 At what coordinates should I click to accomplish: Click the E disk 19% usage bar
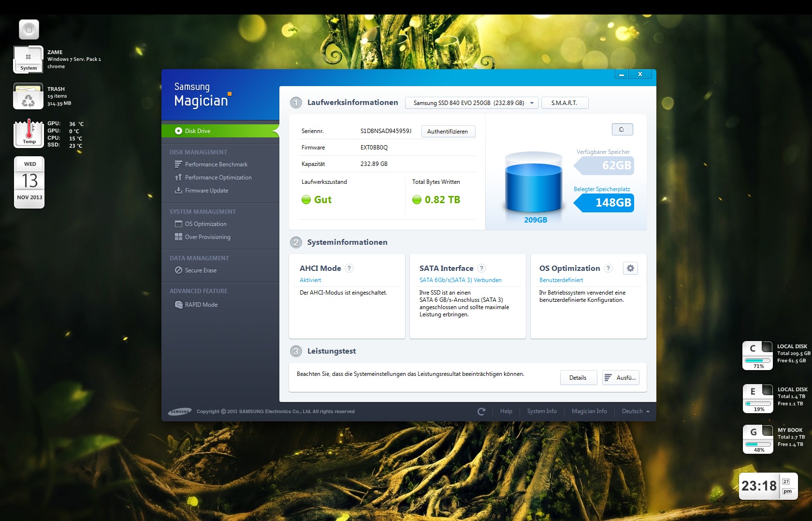[x=758, y=403]
